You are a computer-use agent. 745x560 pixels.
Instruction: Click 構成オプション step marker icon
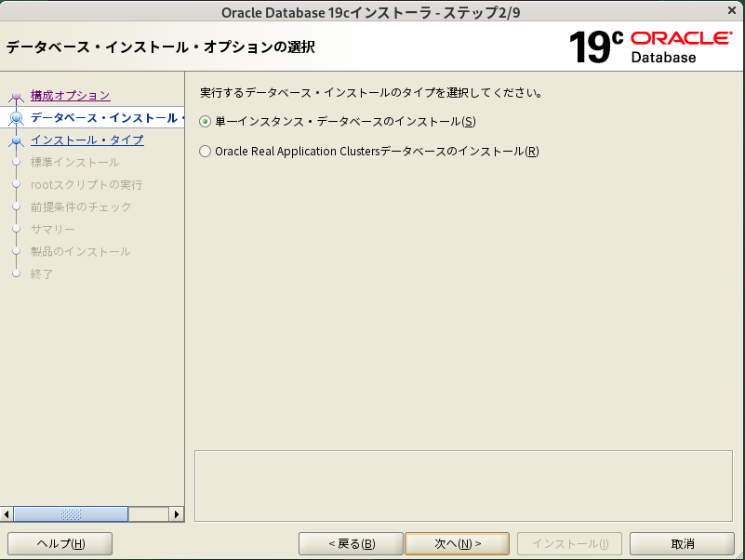[x=16, y=97]
